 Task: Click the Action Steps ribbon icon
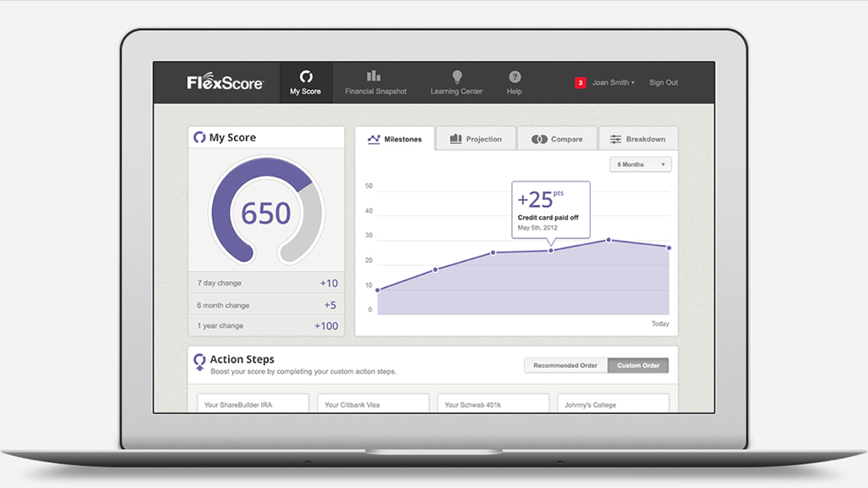tap(199, 363)
